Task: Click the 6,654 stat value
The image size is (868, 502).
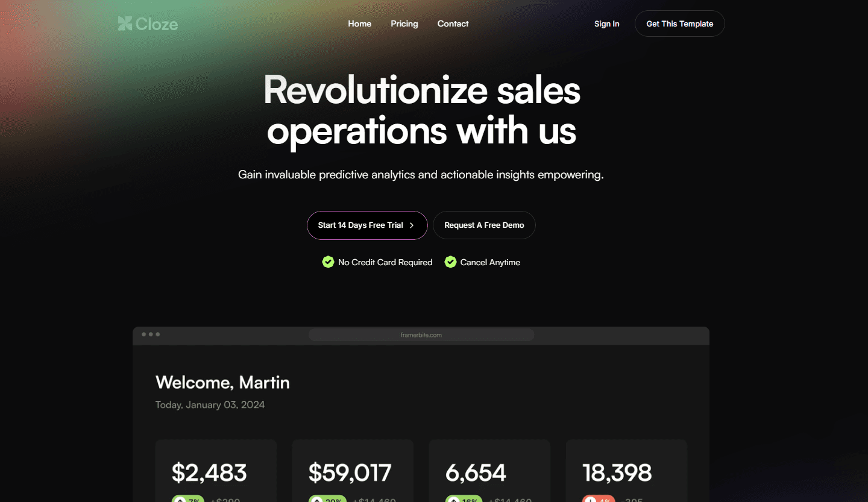Action: click(476, 473)
